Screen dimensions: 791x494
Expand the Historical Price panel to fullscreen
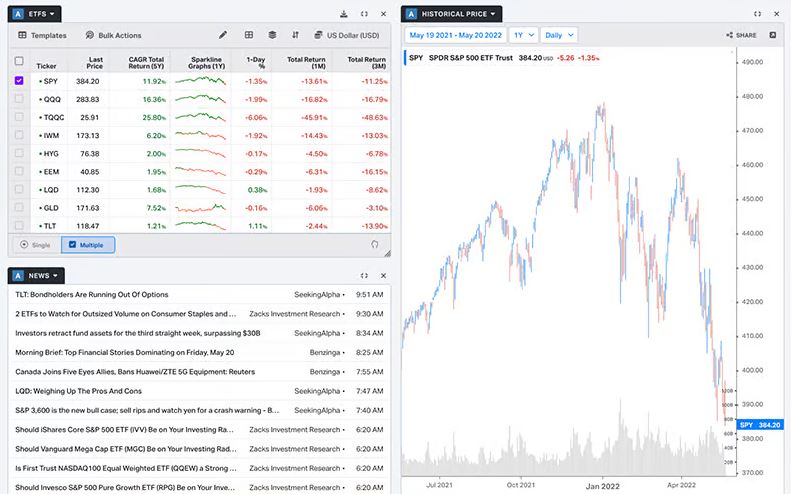click(757, 14)
